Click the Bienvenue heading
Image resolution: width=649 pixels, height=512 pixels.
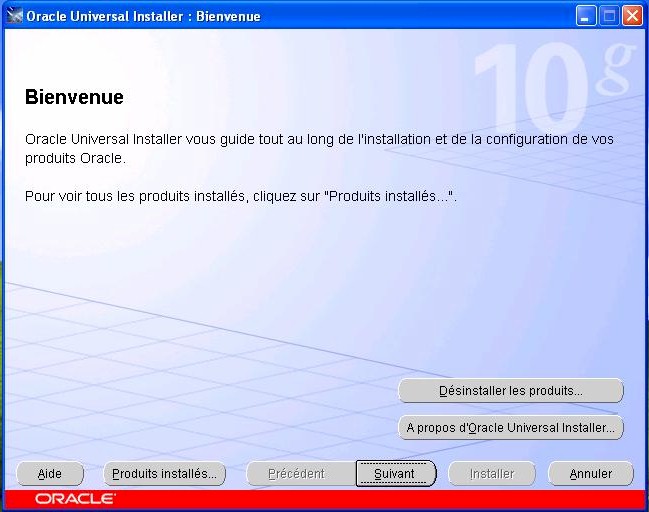pos(74,97)
